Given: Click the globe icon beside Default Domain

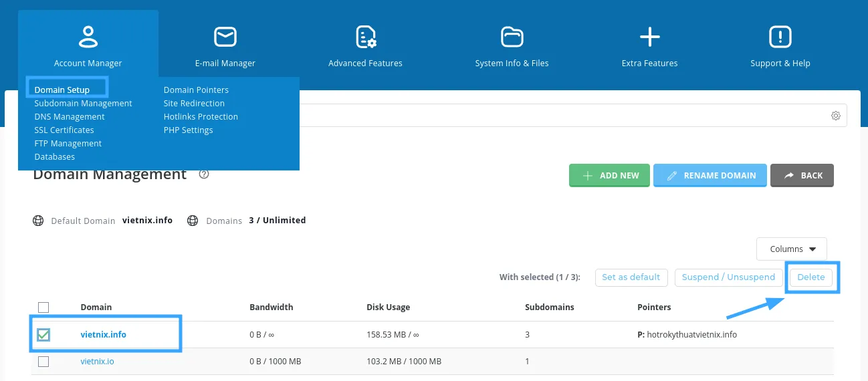Looking at the screenshot, I should (39, 221).
